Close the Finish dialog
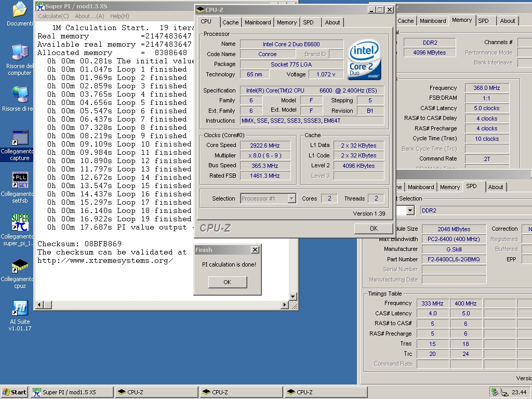 (255, 250)
